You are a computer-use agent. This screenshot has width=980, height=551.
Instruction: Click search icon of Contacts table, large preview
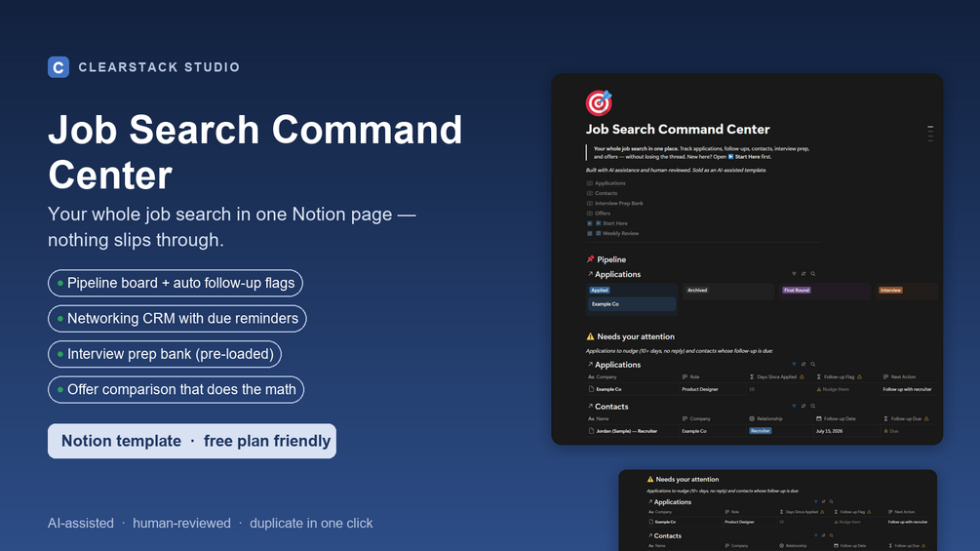[812, 406]
